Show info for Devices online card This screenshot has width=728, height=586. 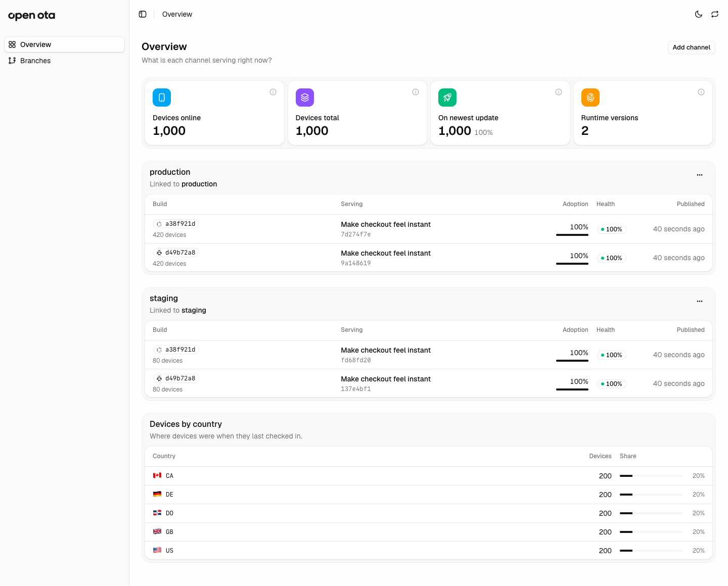[273, 92]
